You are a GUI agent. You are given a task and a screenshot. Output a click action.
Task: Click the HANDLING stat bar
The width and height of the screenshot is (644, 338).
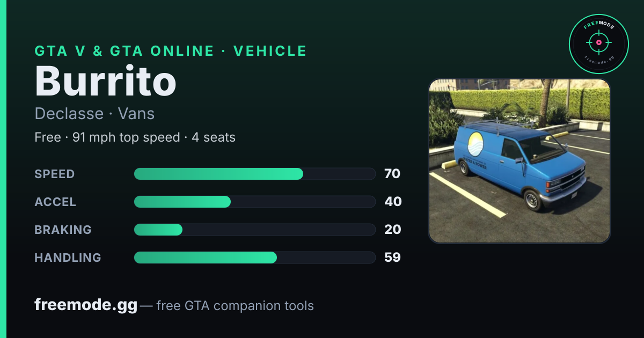[x=254, y=258]
